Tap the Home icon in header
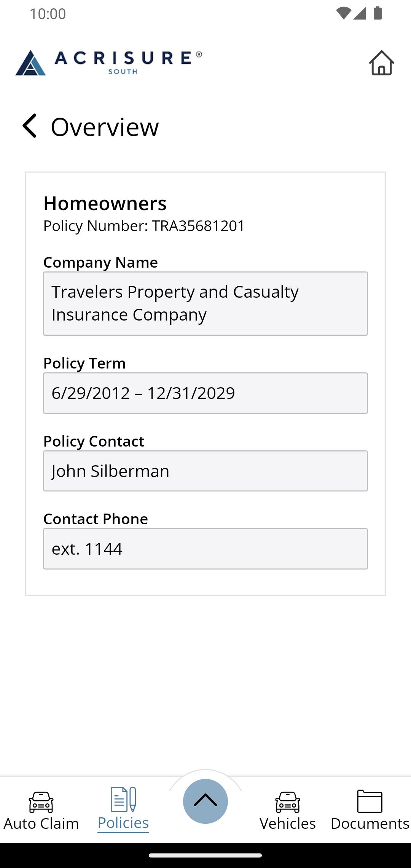The width and height of the screenshot is (411, 868). click(x=381, y=63)
